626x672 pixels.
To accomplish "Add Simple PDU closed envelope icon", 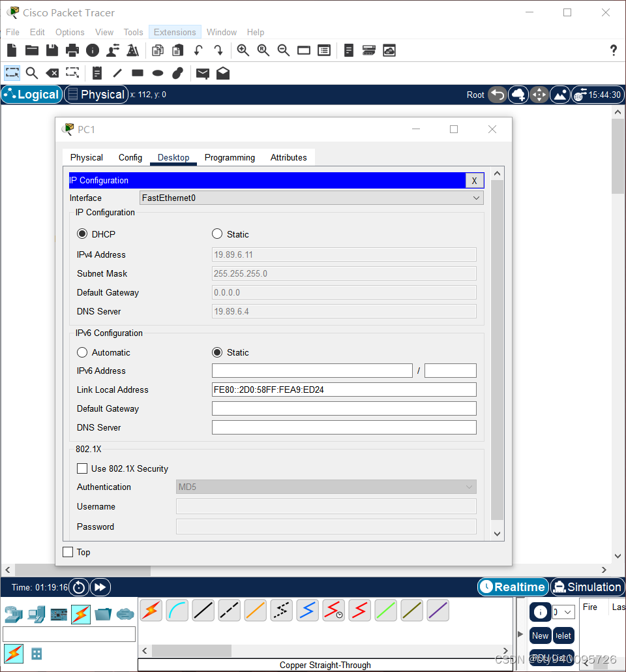I will pos(203,73).
